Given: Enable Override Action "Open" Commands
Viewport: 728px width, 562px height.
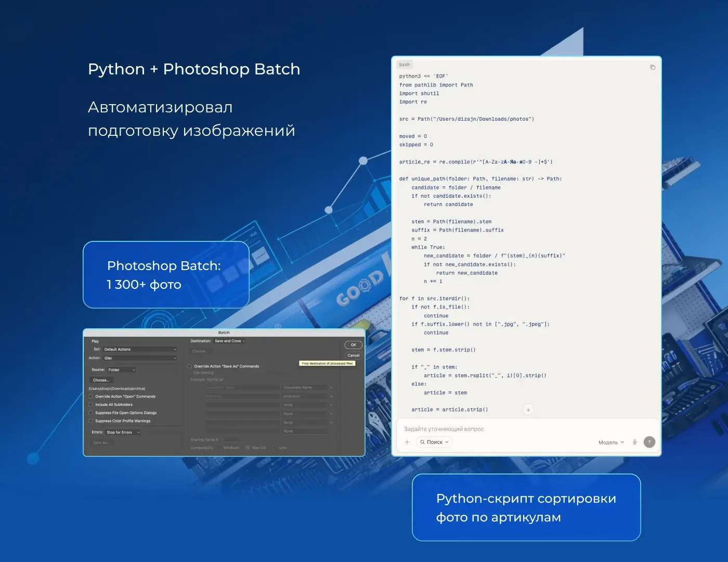Looking at the screenshot, I should point(90,397).
